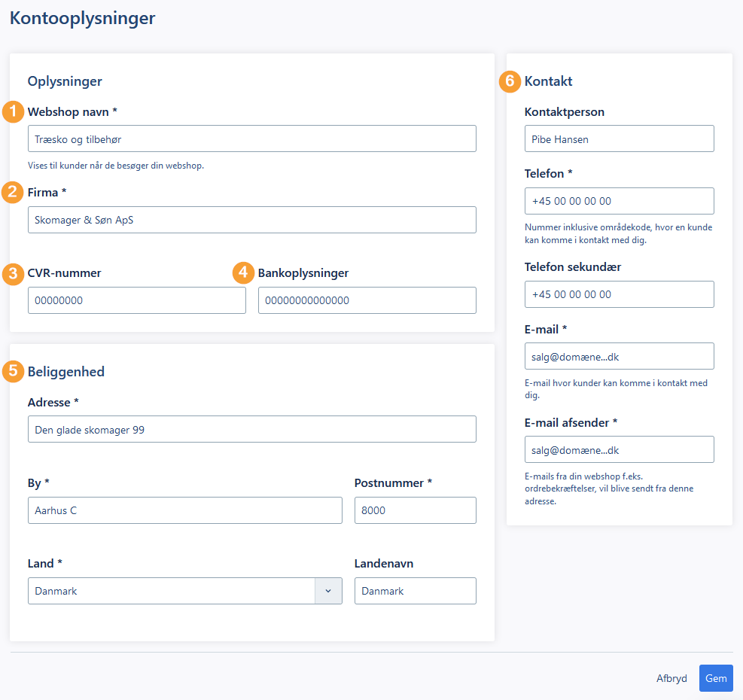Cancel changes with Afbryd link
This screenshot has width=743, height=700.
tap(671, 678)
